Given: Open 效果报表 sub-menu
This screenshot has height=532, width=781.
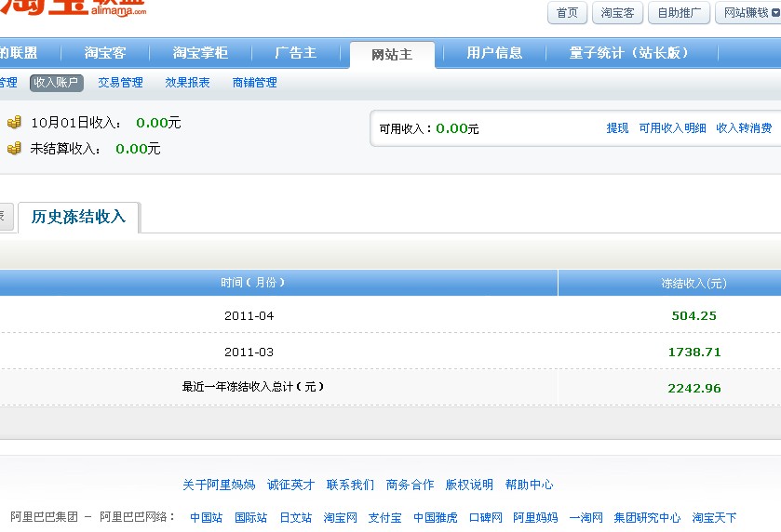Looking at the screenshot, I should (x=187, y=83).
